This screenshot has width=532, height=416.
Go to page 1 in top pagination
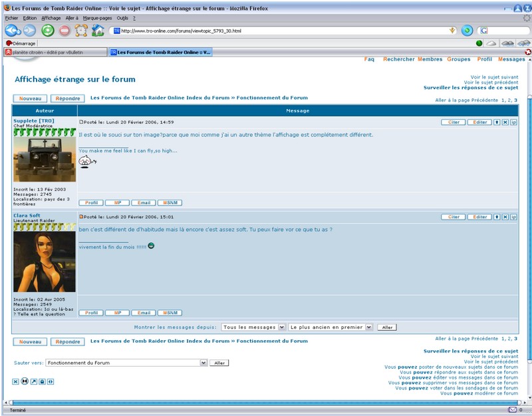pos(503,101)
